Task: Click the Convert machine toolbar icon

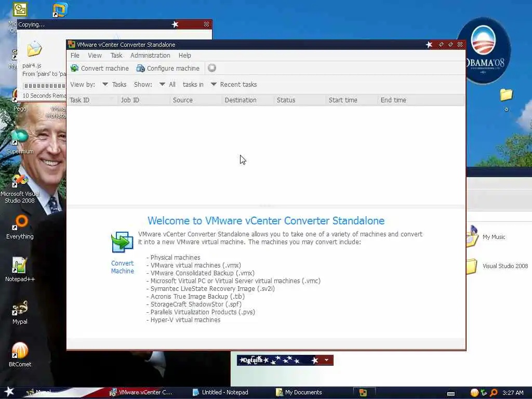Action: click(74, 68)
